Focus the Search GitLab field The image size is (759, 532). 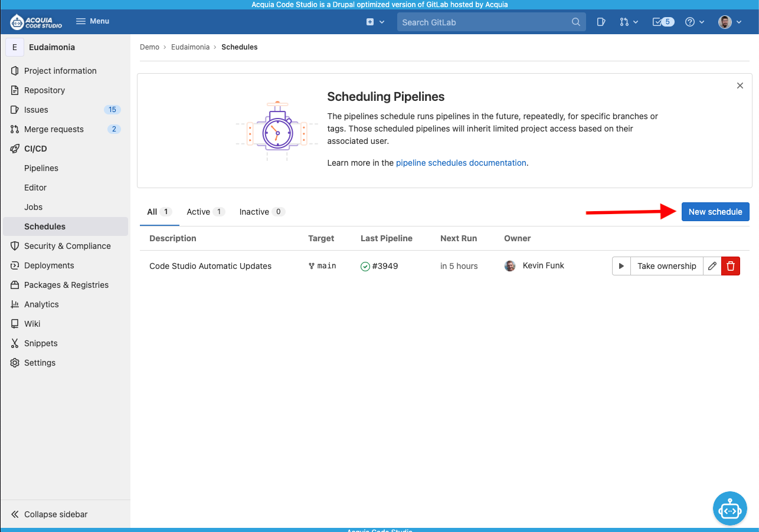(x=491, y=22)
